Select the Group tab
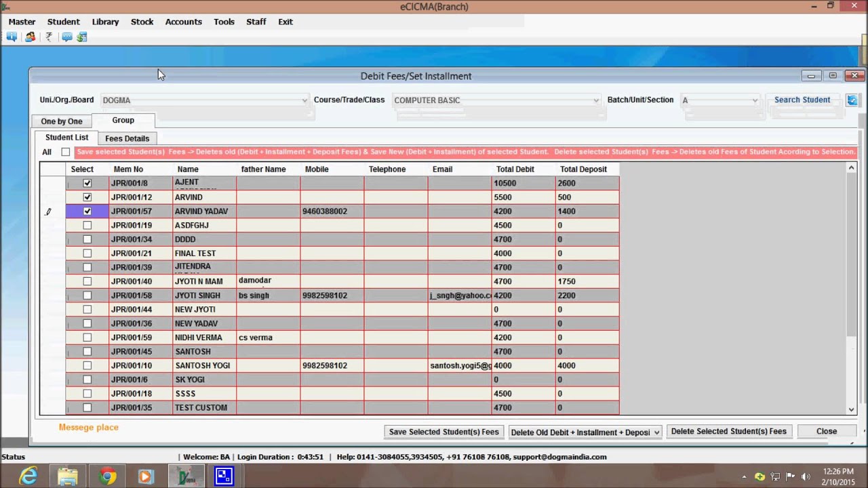The height and width of the screenshot is (488, 868). (123, 120)
